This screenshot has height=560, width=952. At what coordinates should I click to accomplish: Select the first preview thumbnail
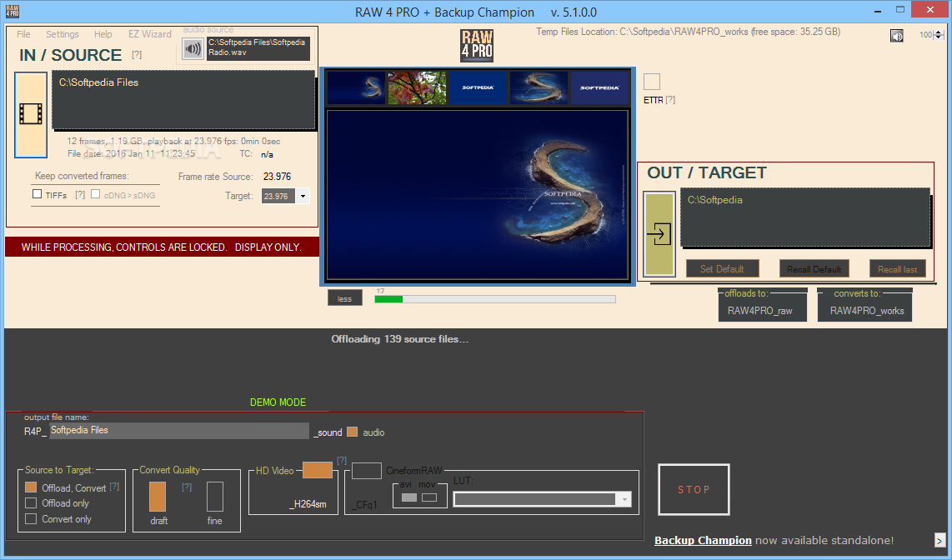tap(357, 88)
